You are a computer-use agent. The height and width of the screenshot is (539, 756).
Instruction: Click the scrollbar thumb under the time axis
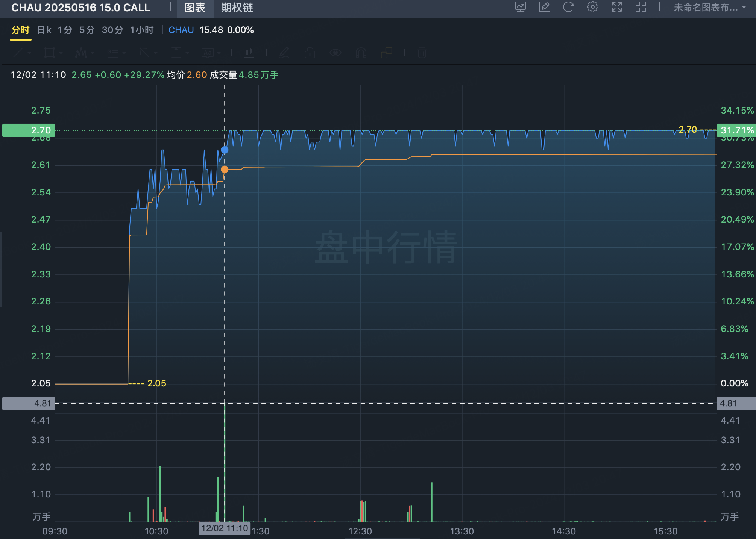click(x=382, y=538)
